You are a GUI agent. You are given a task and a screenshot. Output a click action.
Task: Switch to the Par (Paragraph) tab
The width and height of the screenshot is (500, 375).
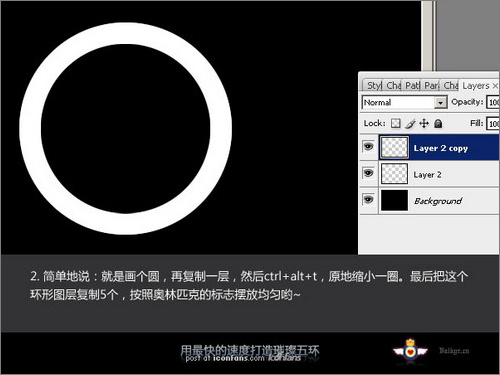(431, 86)
